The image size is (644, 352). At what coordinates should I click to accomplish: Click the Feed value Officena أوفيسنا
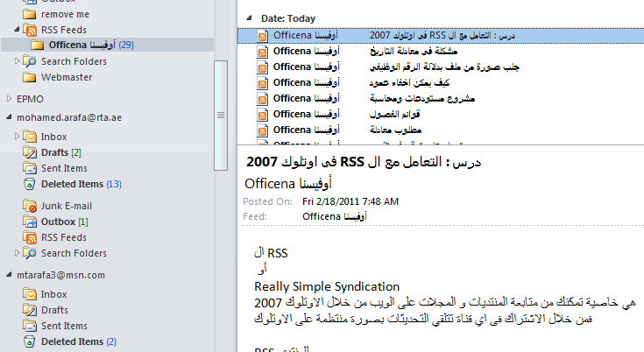tap(335, 216)
